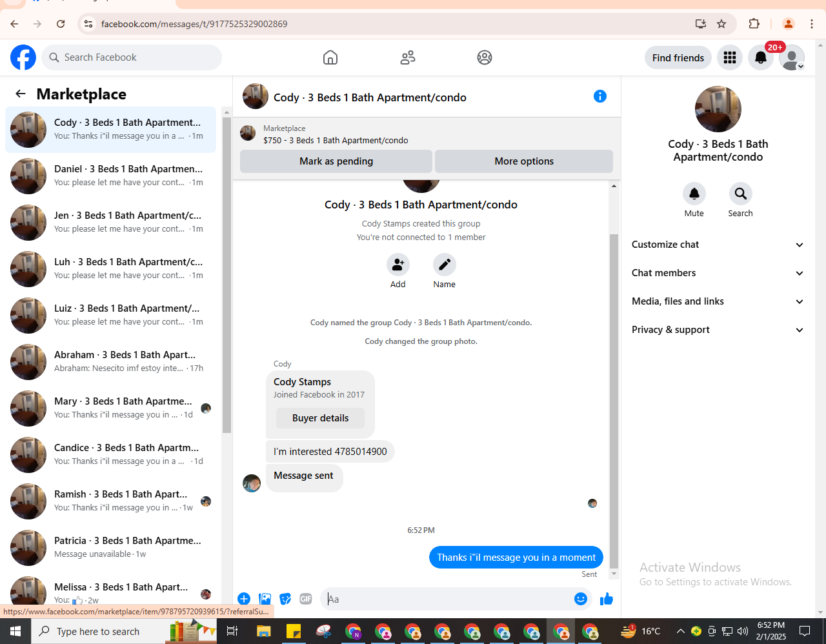Open the Ramish conversation
The height and width of the screenshot is (644, 826).
(x=110, y=501)
